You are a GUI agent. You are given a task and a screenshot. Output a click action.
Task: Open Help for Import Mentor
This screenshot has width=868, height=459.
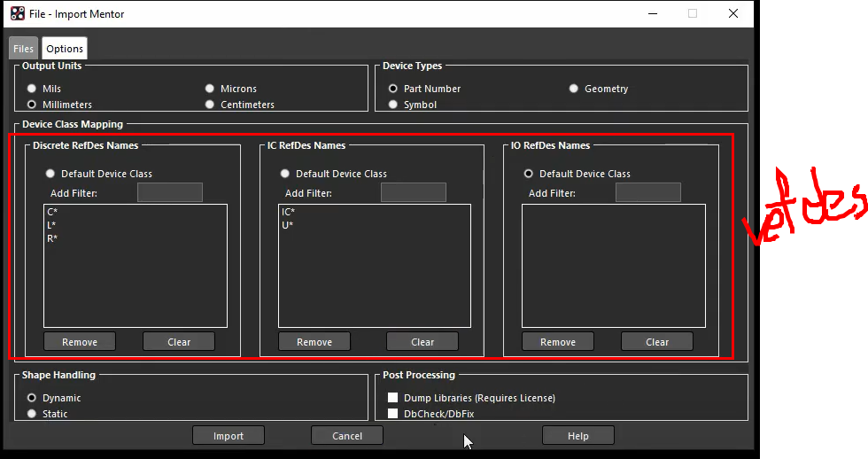coord(577,436)
